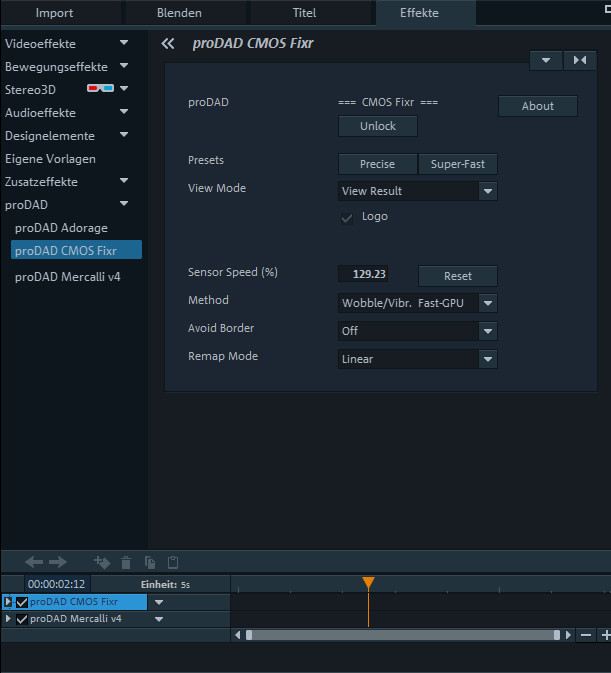Open the effect panel dropdown arrow button

(x=546, y=61)
